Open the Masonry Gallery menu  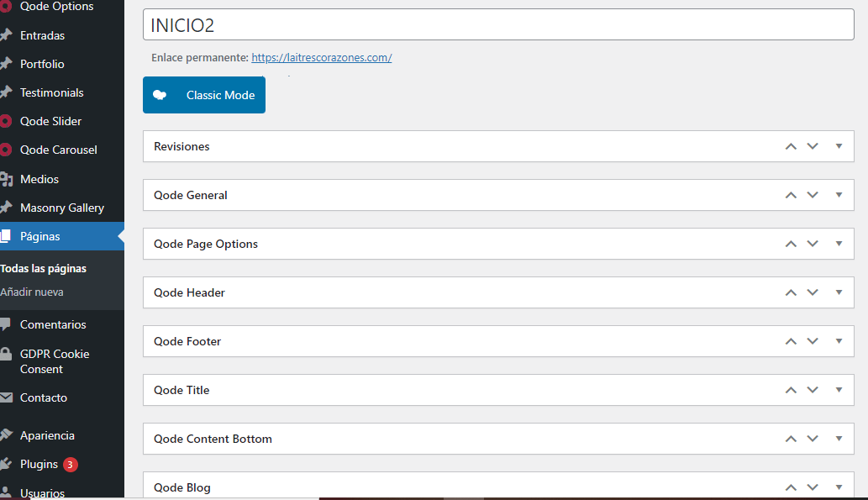(x=62, y=208)
